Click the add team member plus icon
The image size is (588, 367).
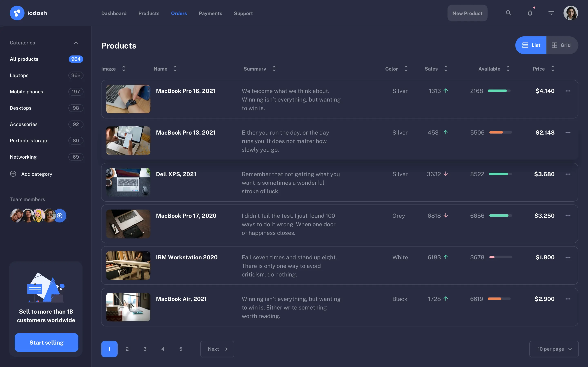pyautogui.click(x=60, y=216)
